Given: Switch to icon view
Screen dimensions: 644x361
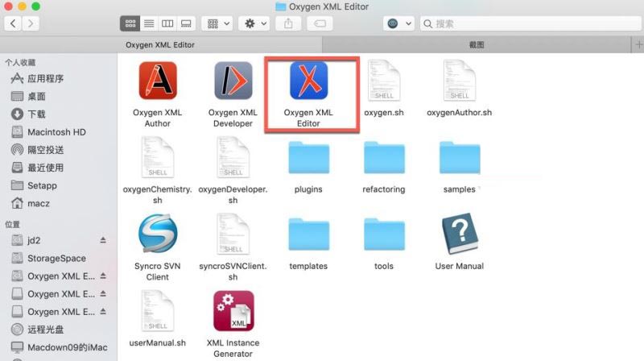Looking at the screenshot, I should point(130,23).
